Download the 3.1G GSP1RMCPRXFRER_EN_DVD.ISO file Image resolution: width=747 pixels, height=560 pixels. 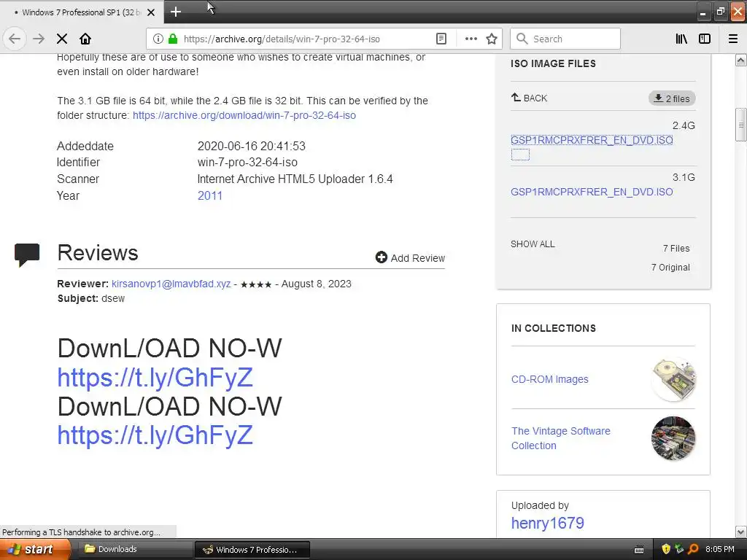[592, 192]
